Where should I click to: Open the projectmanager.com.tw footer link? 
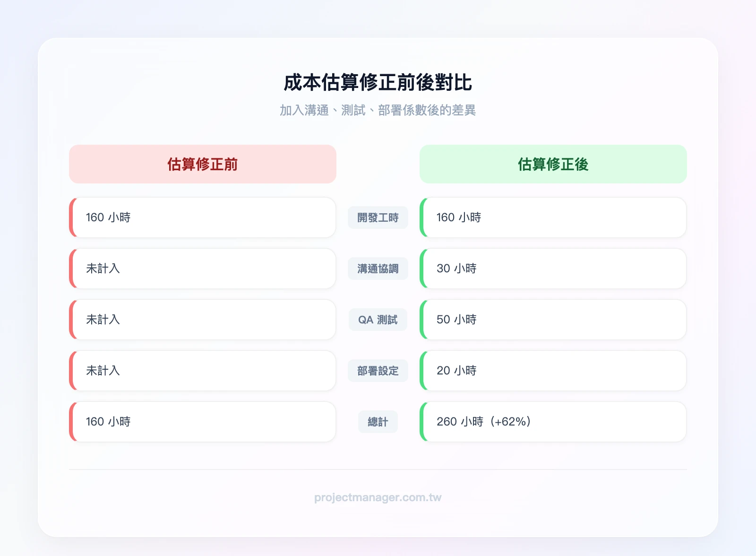click(x=378, y=497)
